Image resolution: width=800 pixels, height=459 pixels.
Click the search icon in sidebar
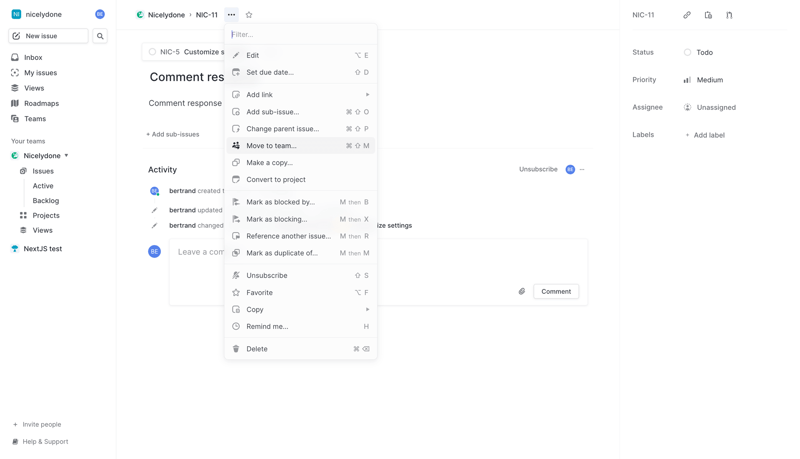click(x=100, y=36)
